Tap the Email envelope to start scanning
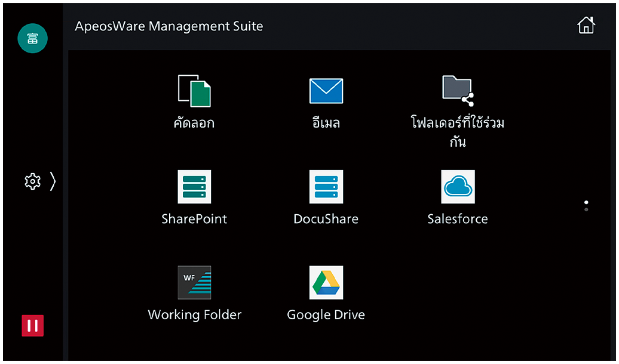The width and height of the screenshot is (619, 364). tap(326, 91)
